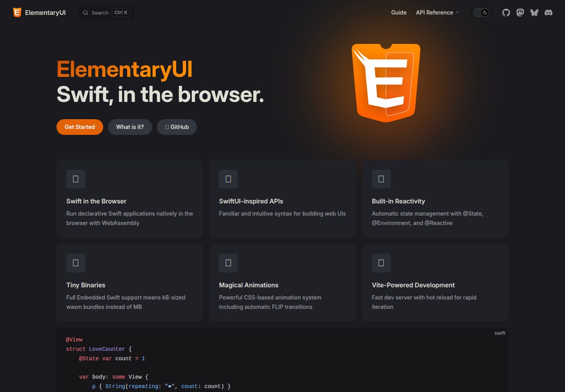This screenshot has width=565, height=392.
Task: Toggle the dark mode appearance switch
Action: [481, 13]
